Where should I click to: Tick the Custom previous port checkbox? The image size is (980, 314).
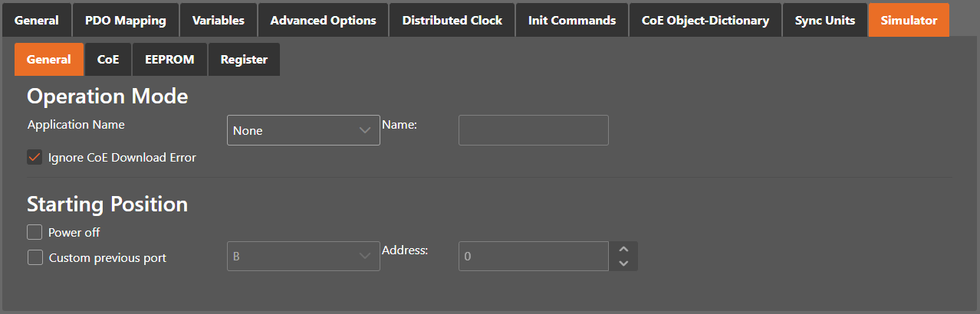[35, 257]
